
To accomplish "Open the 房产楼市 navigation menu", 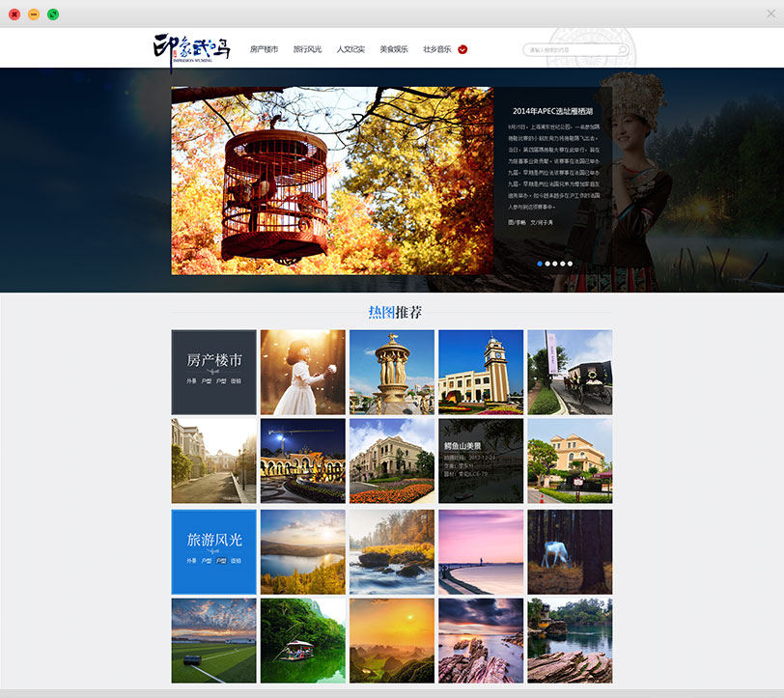I will pos(264,49).
